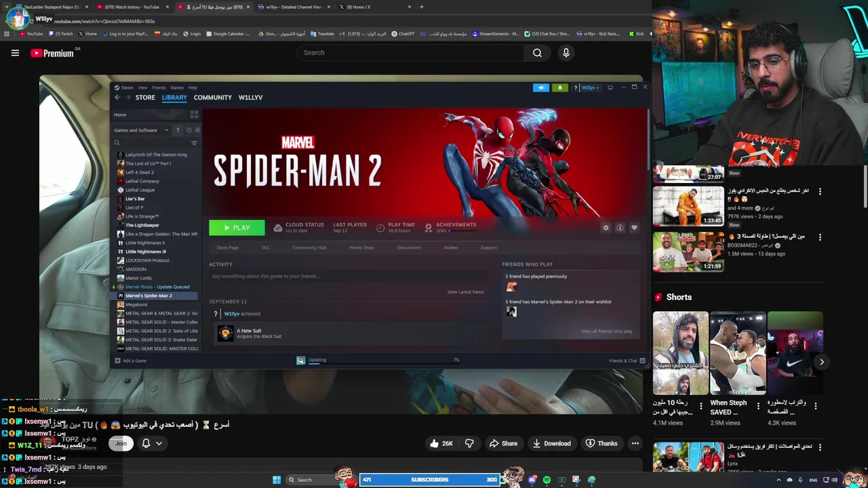Click View all friends who play
This screenshot has height=488, width=868.
pos(606,331)
